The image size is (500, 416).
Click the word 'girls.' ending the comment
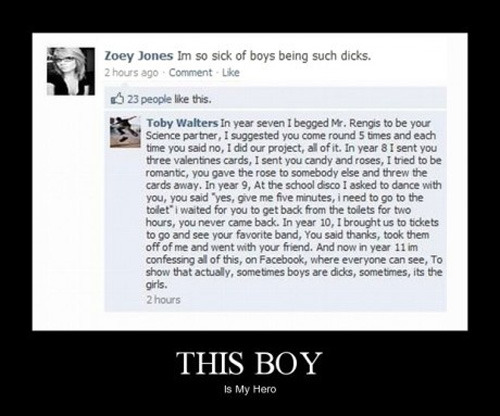click(156, 285)
